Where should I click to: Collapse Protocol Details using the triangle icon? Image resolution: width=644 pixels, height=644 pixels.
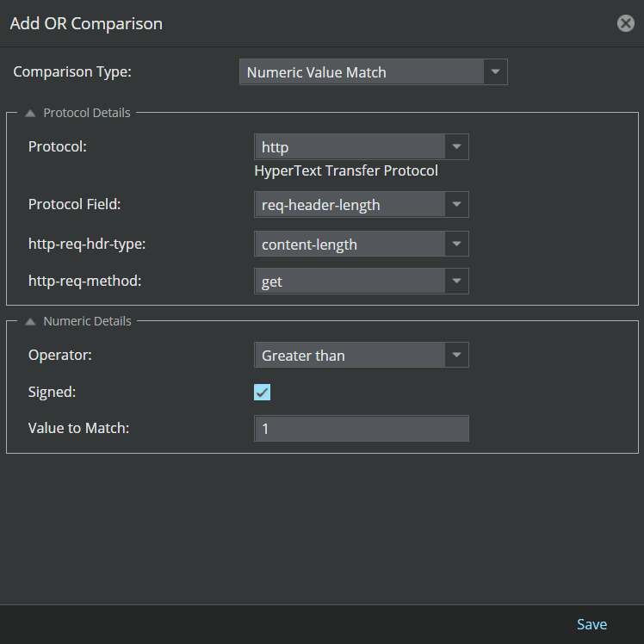30,113
